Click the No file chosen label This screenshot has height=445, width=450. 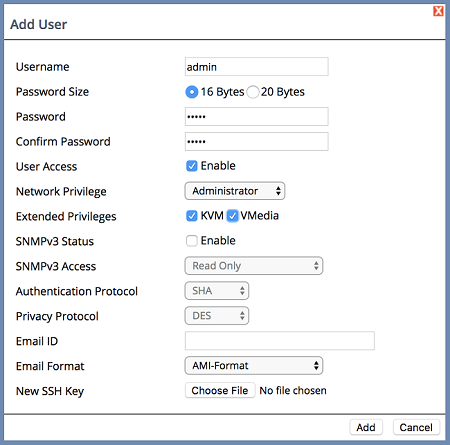click(x=293, y=390)
